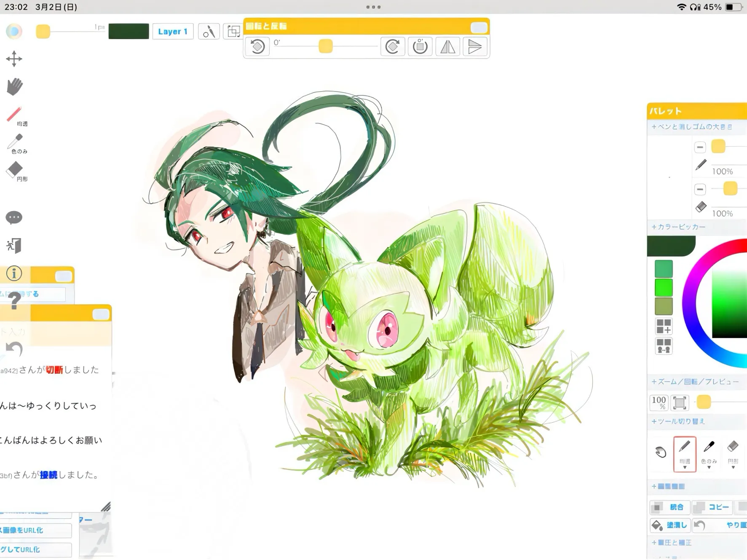Open help with the question mark icon
The height and width of the screenshot is (560, 747).
(x=14, y=300)
